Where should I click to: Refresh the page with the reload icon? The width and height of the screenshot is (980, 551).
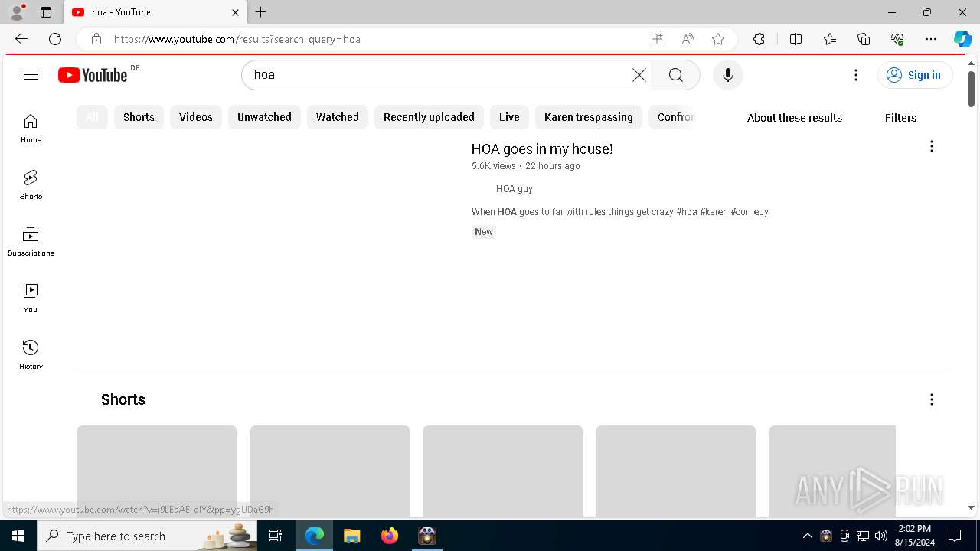[55, 39]
